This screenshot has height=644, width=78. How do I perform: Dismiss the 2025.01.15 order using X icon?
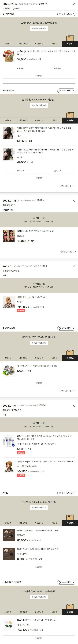click(x=74, y=406)
